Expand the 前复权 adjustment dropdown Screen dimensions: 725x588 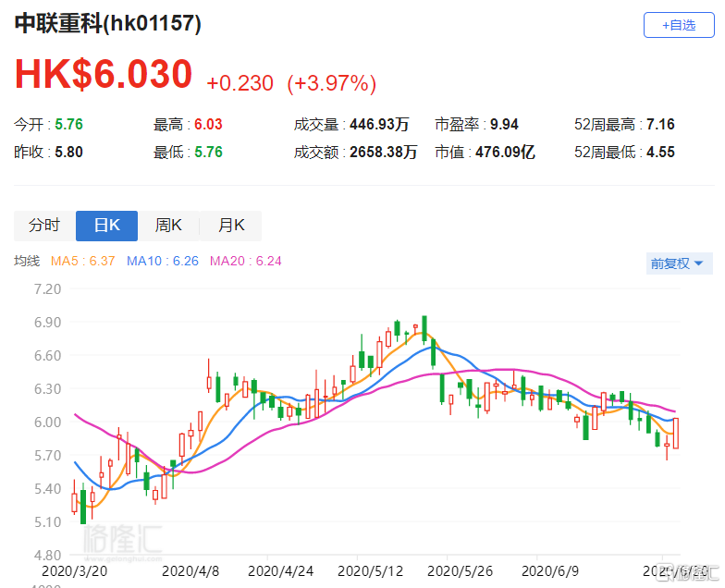pos(679,263)
